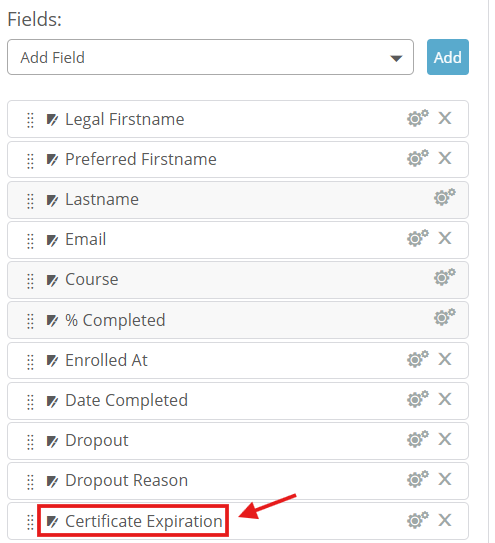Open the Add Field dropdown
Screen dimensions: 495x543
(210, 57)
